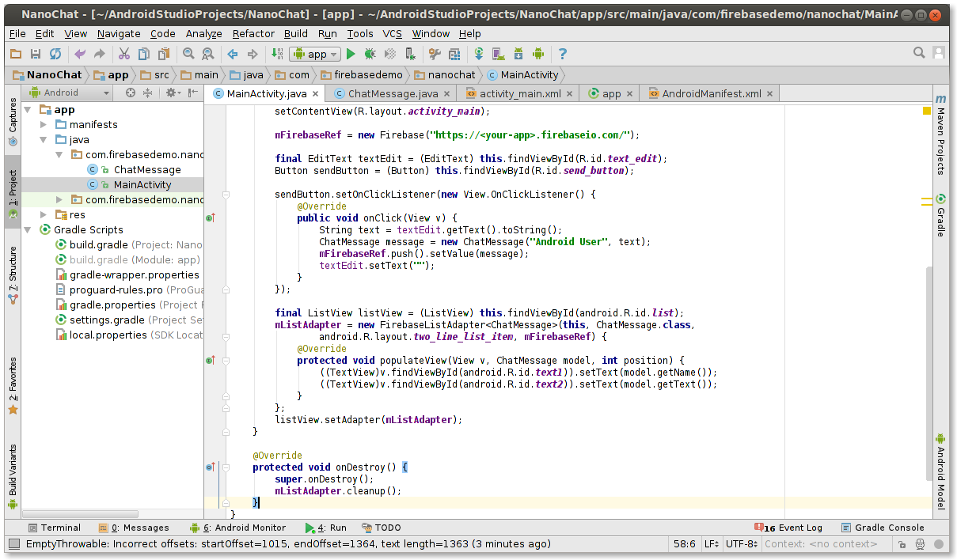Navigate Forward with the right arrow
The height and width of the screenshot is (560, 957).
click(253, 54)
